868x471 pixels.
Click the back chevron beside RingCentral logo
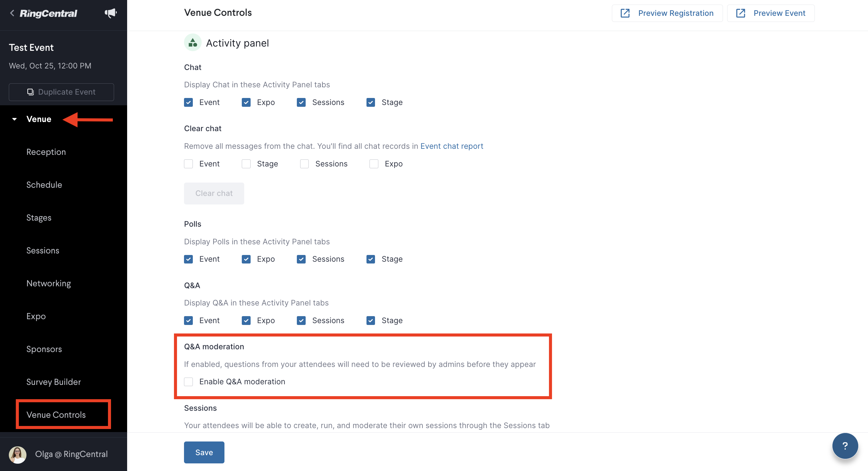[12, 13]
